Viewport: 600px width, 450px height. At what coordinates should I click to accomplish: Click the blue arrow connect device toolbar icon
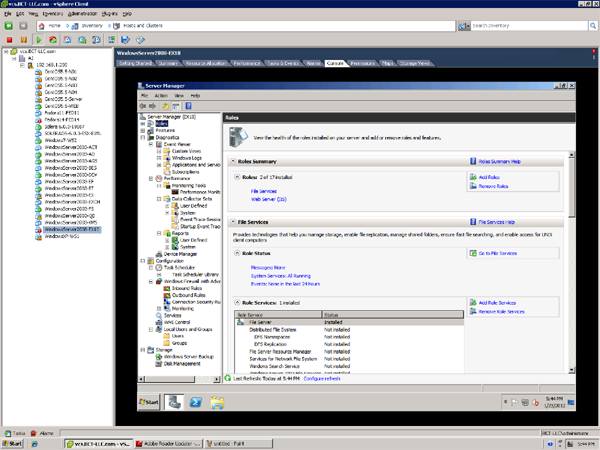click(x=126, y=39)
